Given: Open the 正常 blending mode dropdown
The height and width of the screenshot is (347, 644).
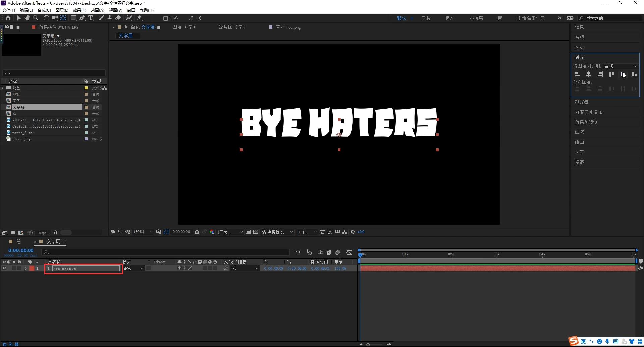Looking at the screenshot, I should (x=133, y=268).
